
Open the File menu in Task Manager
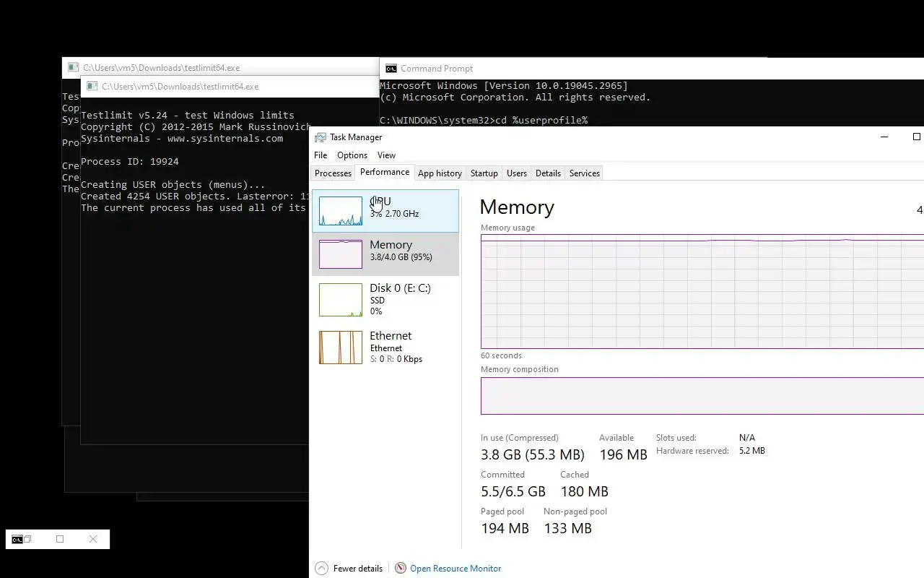321,155
